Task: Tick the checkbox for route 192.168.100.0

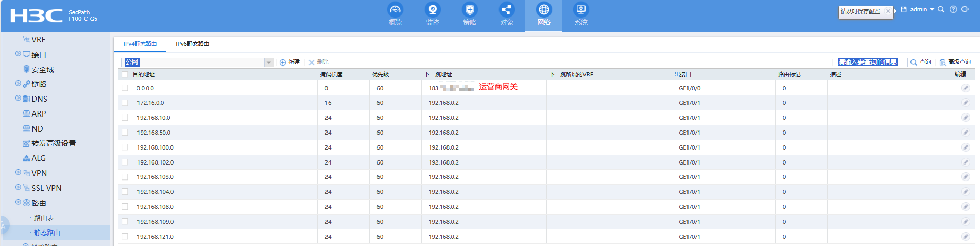Action: [125, 147]
